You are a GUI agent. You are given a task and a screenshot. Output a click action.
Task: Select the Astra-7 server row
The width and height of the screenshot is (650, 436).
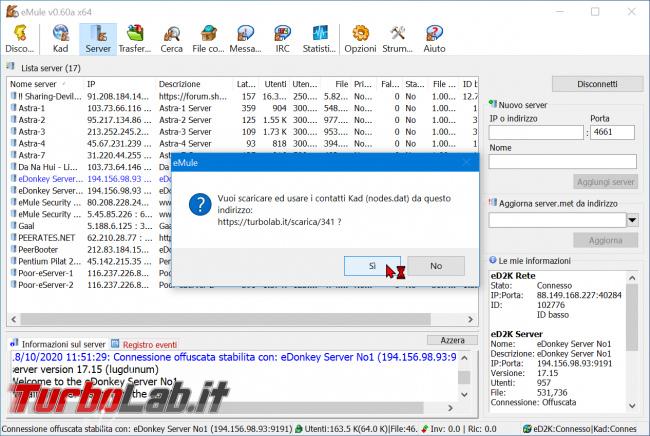tap(90, 155)
